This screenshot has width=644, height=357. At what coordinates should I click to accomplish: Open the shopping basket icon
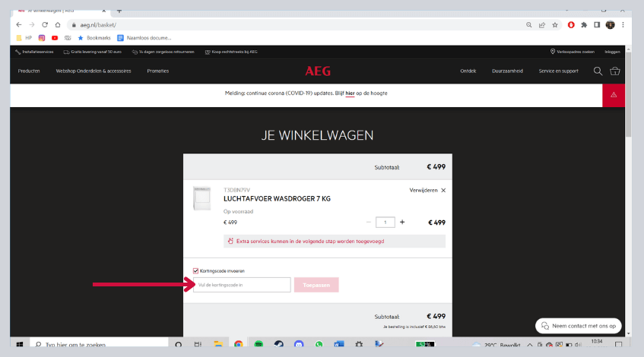[615, 71]
